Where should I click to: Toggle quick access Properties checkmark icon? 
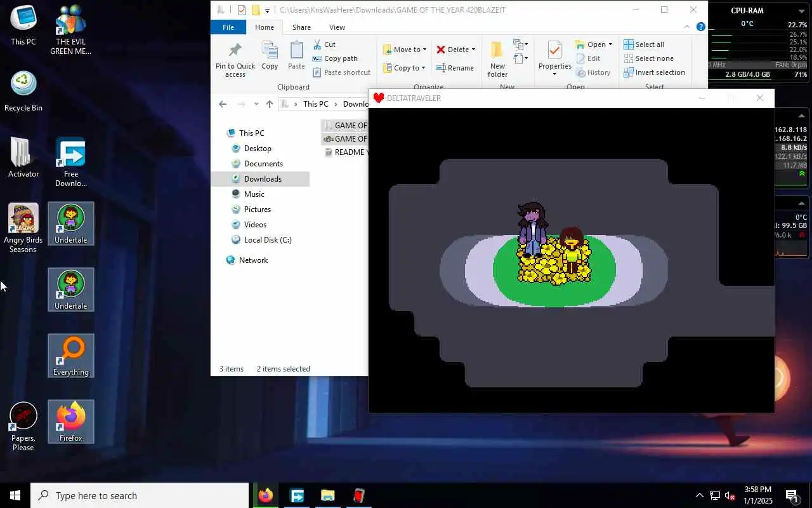242,10
